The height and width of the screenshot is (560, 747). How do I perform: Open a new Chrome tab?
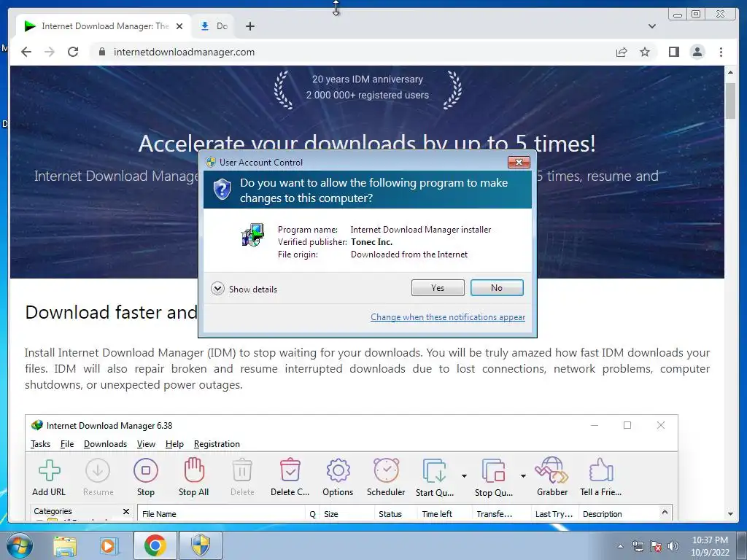[x=250, y=26]
